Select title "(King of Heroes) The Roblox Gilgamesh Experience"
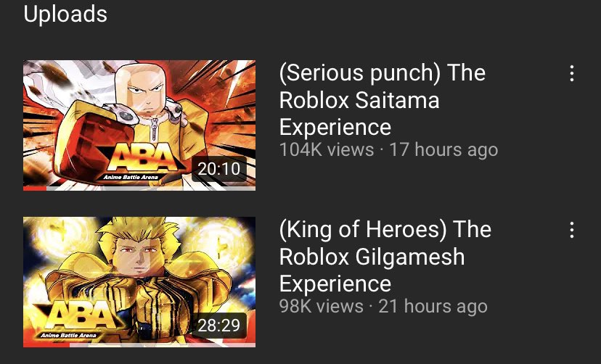The height and width of the screenshot is (364, 601). click(x=385, y=257)
